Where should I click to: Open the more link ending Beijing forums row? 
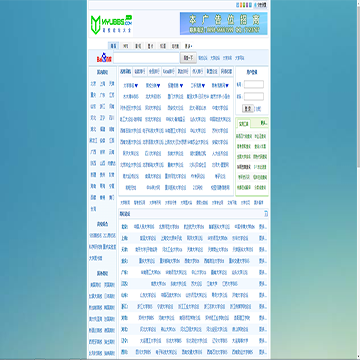click(263, 227)
